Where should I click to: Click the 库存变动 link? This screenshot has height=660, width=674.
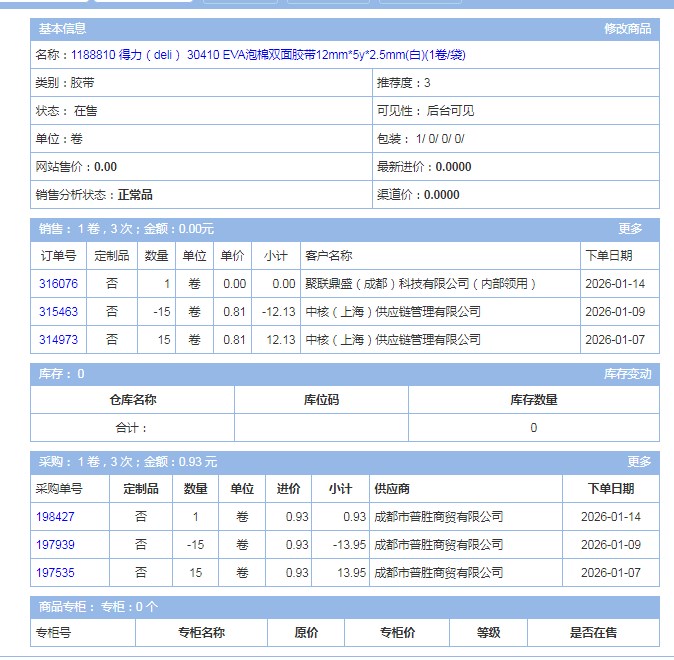click(627, 374)
